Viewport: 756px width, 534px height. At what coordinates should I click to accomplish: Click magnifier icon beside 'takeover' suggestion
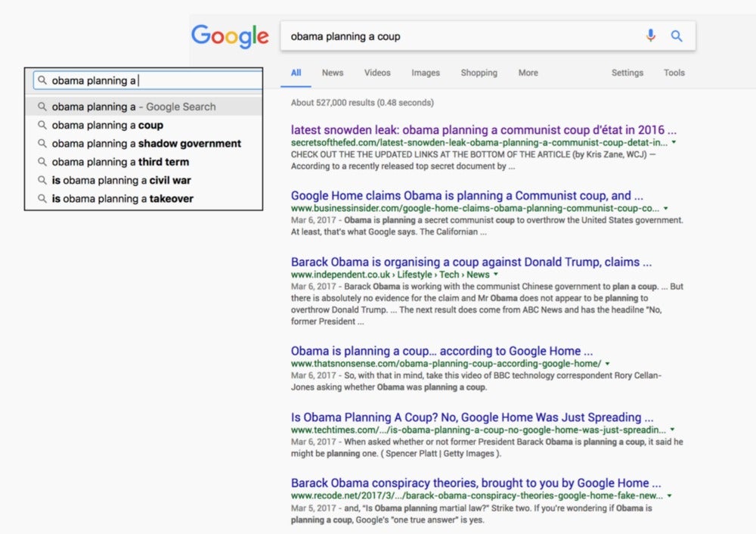point(42,198)
